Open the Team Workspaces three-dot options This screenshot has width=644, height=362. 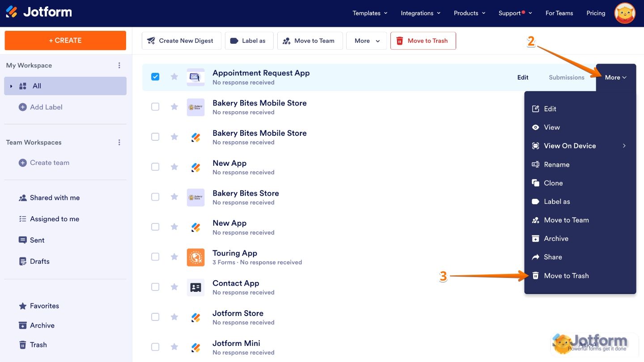click(119, 143)
